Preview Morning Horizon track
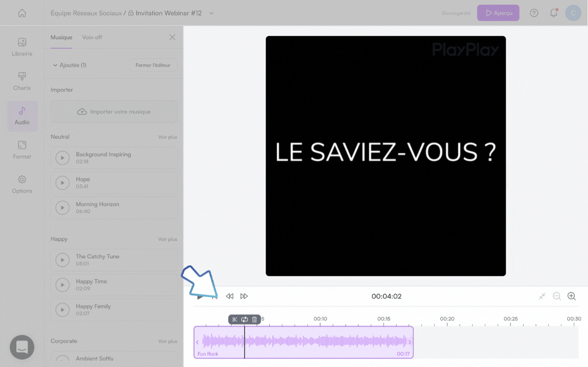The width and height of the screenshot is (588, 367). click(62, 208)
